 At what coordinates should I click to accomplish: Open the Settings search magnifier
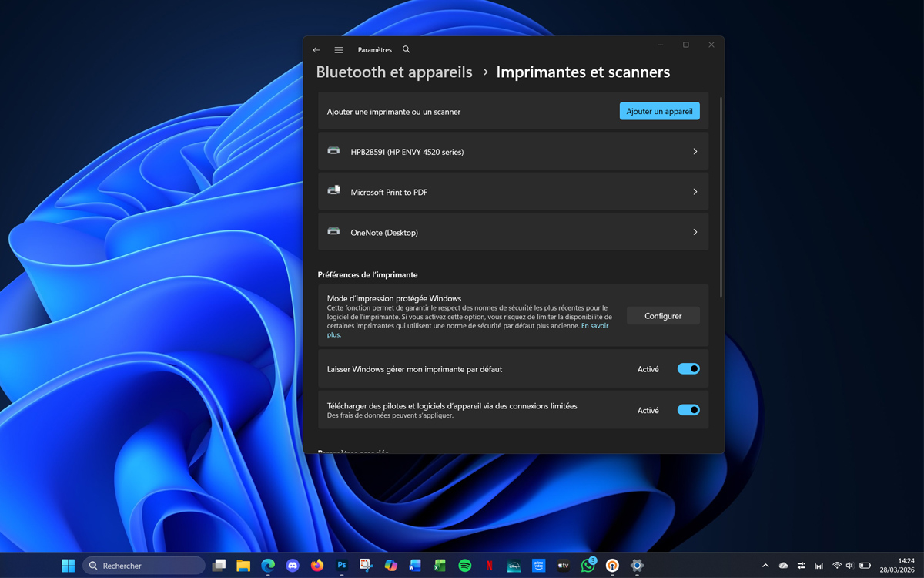click(x=406, y=49)
